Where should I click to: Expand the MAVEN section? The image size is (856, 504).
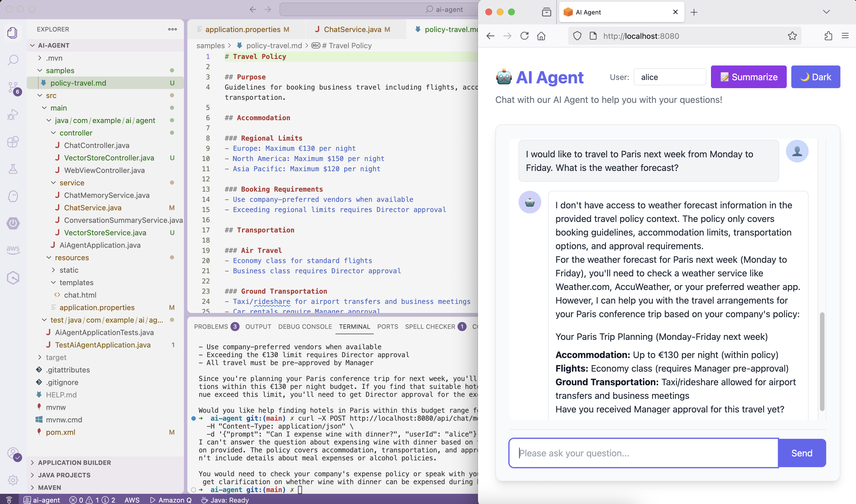[x=49, y=487]
